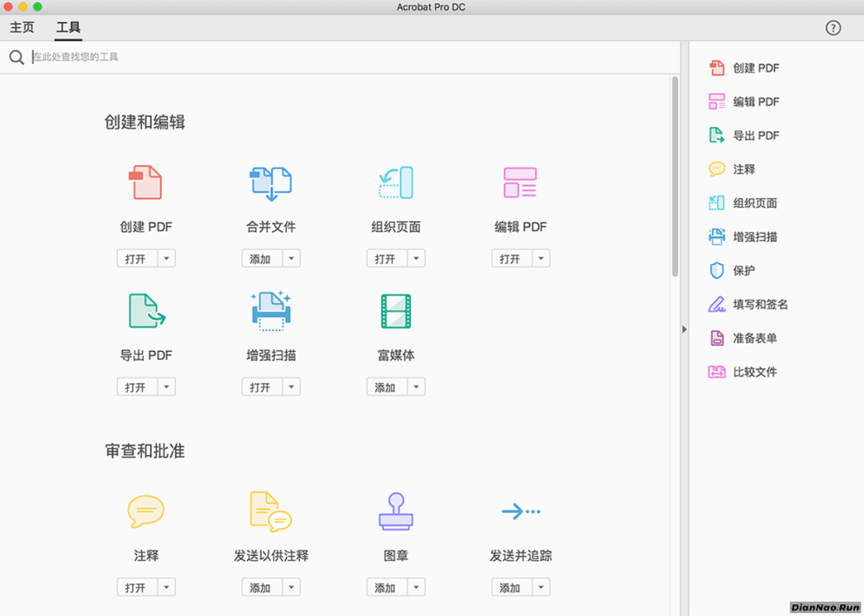Expand dropdown arrow next to 创建 PDF 打开
The height and width of the screenshot is (616, 864).
(x=167, y=259)
